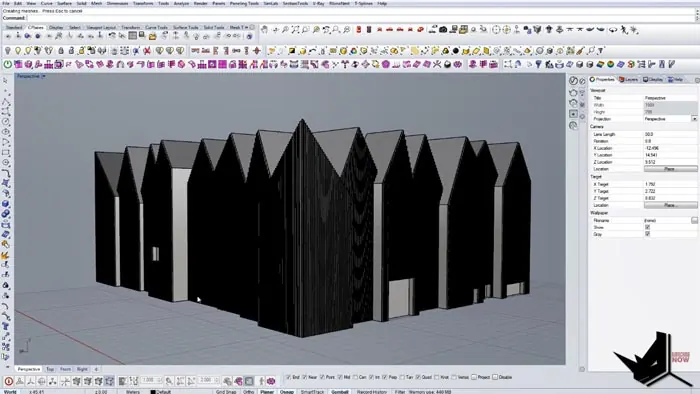Open the Render menu
This screenshot has width=700, height=394.
click(200, 3)
